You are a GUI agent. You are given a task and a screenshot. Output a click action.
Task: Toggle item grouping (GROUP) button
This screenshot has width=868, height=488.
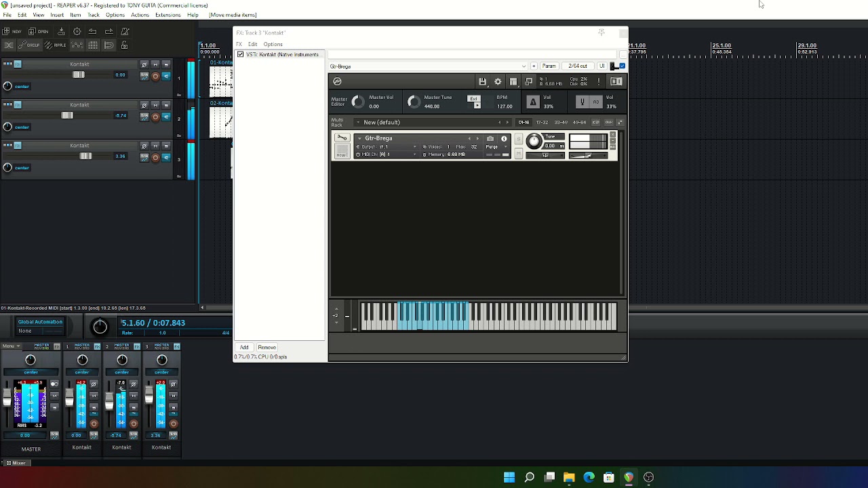tap(28, 45)
